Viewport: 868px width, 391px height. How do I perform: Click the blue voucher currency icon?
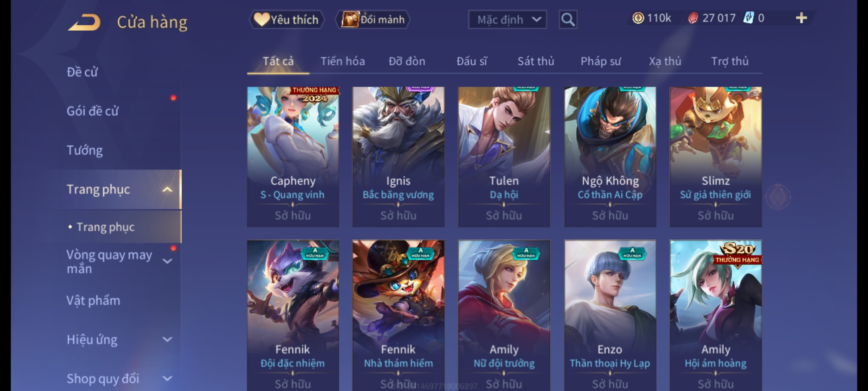pos(748,18)
